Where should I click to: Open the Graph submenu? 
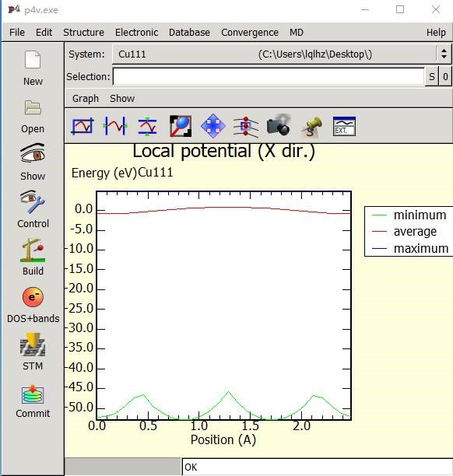point(86,99)
